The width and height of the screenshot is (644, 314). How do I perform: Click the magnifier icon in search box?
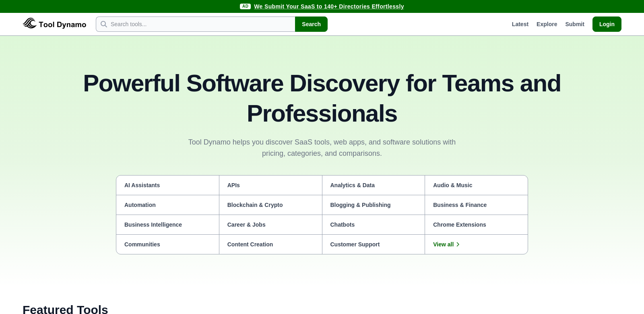tap(104, 24)
